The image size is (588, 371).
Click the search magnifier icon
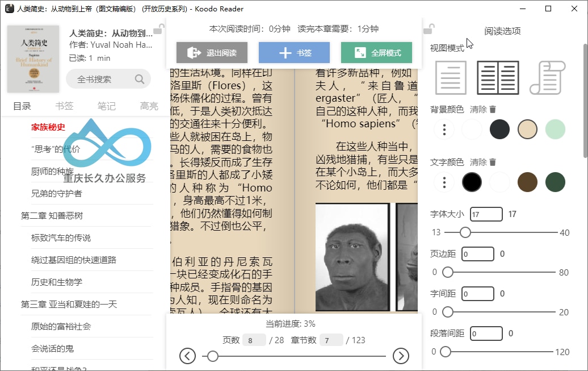point(140,79)
